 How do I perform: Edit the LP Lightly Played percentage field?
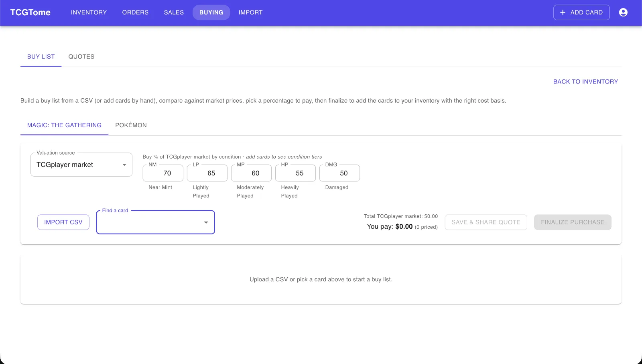pos(207,173)
